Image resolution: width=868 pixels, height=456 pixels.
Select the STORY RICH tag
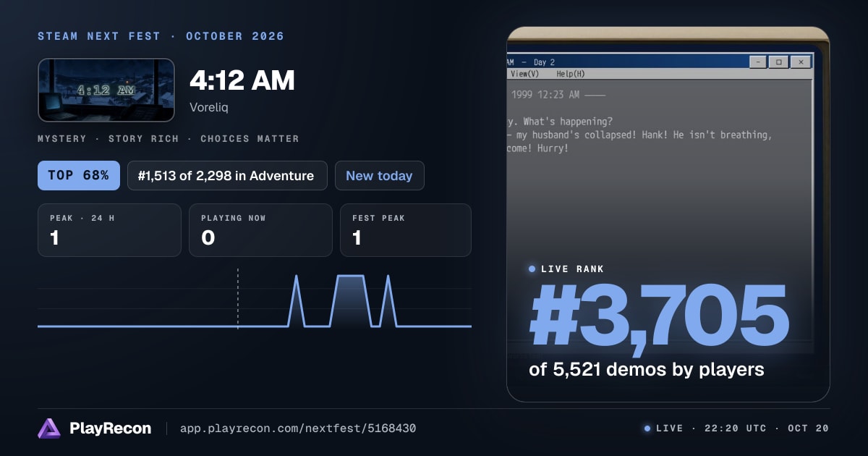click(143, 138)
